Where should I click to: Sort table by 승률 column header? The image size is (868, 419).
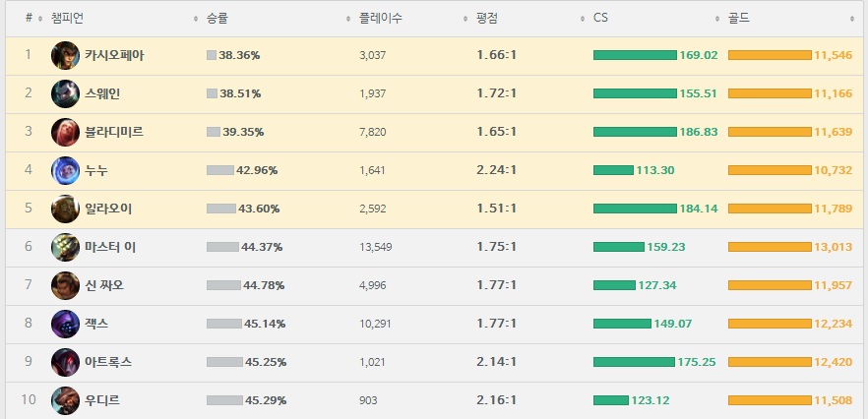click(217, 19)
